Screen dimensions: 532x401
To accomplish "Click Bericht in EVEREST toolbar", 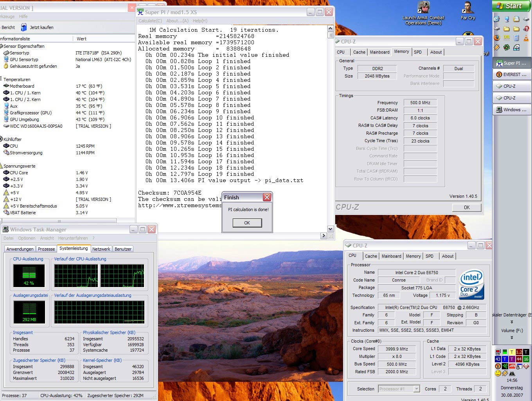I will pos(8,27).
